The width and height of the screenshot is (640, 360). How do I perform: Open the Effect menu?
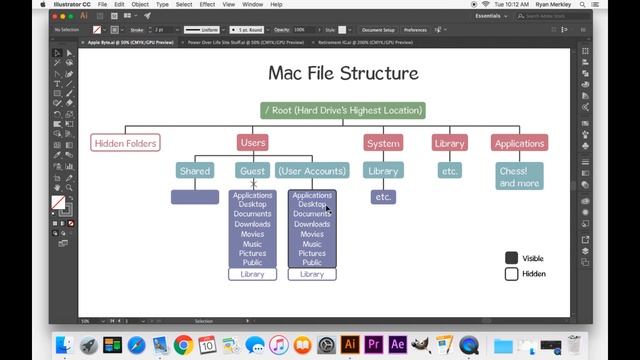pyautogui.click(x=207, y=4)
